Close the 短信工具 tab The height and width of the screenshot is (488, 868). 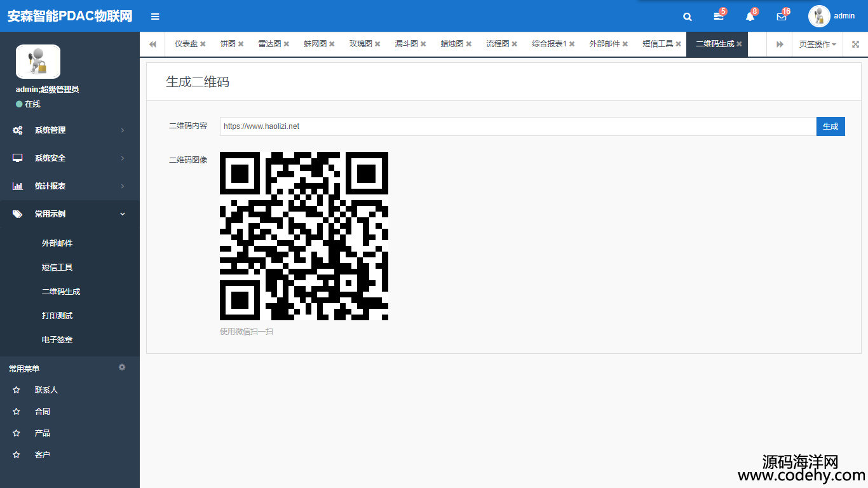point(679,44)
